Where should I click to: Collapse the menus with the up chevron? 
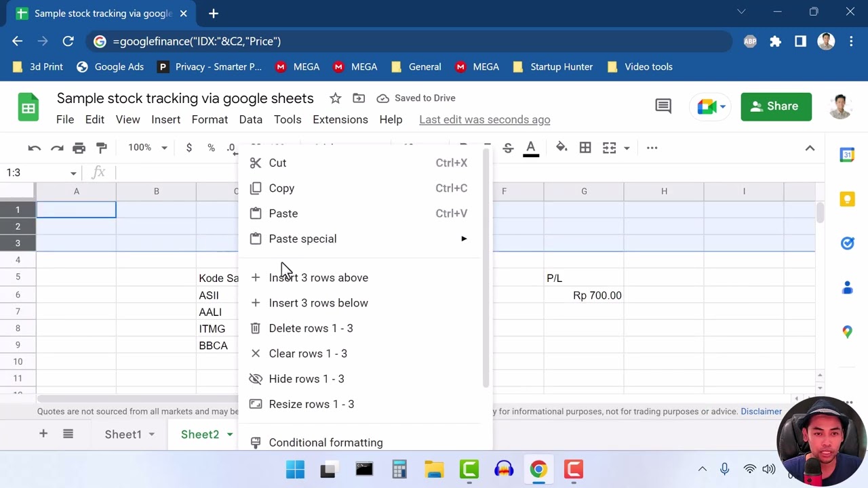point(810,148)
